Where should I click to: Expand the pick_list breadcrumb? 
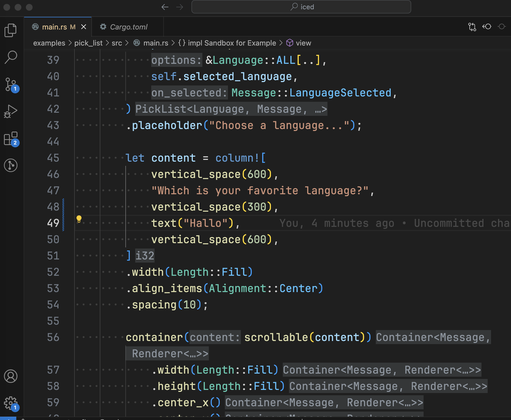click(88, 43)
